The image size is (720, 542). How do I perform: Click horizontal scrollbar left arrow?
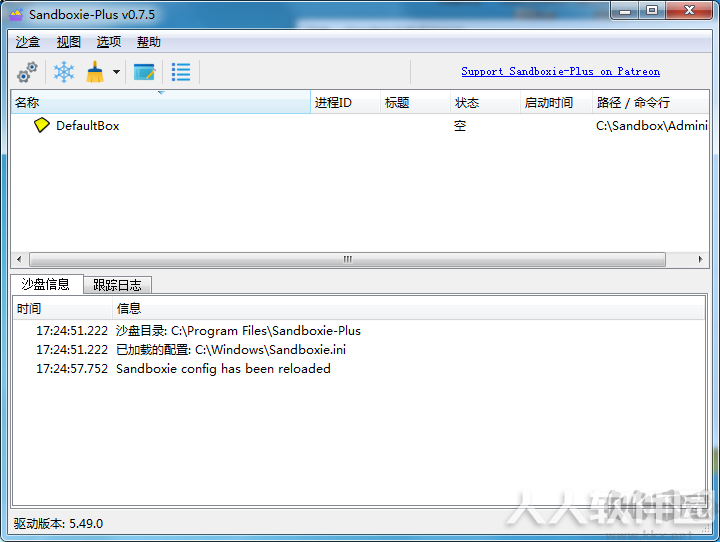(19, 260)
